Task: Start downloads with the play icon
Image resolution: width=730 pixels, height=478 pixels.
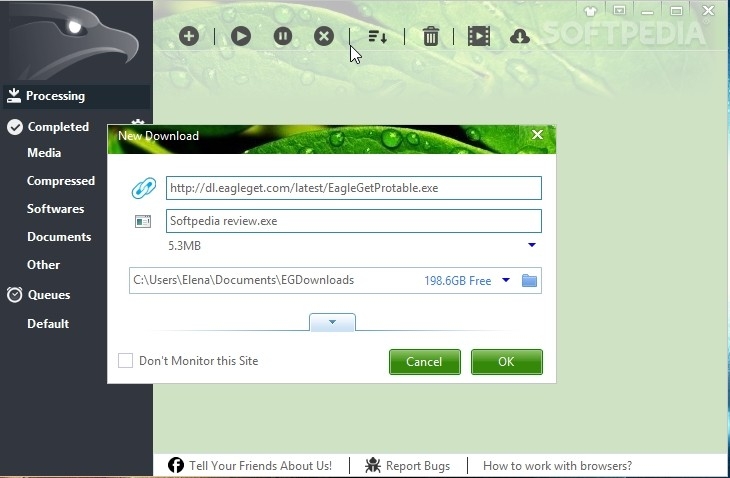Action: [241, 36]
